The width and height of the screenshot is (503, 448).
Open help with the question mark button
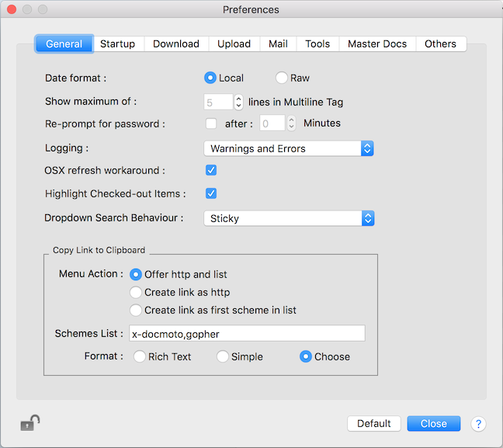[x=478, y=424]
